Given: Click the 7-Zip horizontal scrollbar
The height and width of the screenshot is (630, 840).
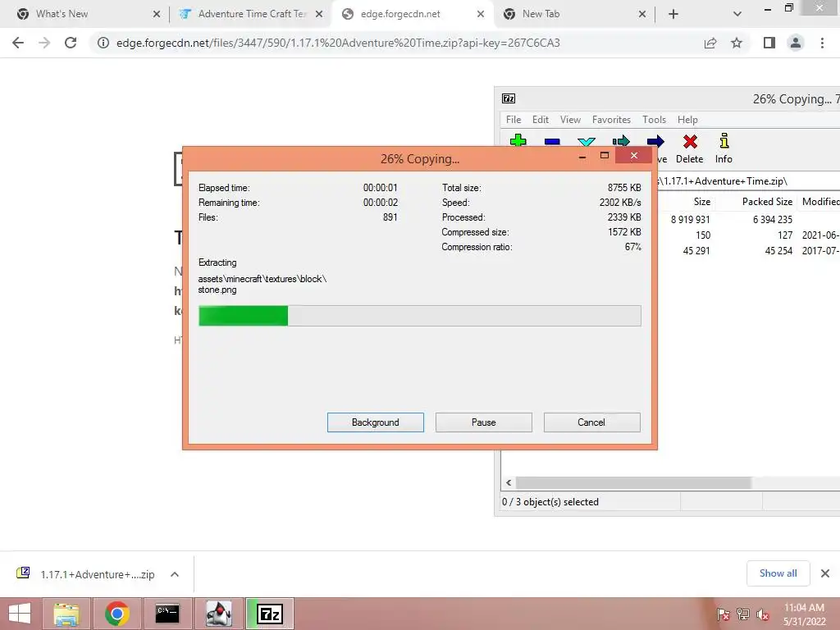Looking at the screenshot, I should (x=633, y=482).
